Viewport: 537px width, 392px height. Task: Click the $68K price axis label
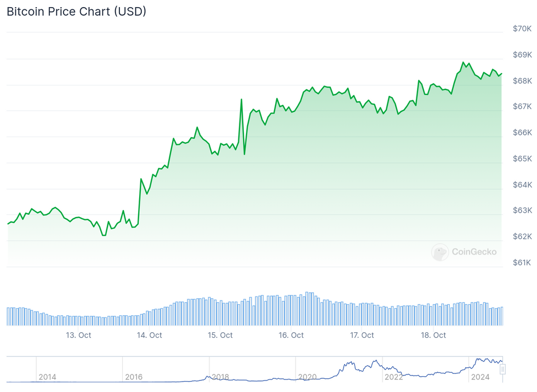(x=522, y=81)
